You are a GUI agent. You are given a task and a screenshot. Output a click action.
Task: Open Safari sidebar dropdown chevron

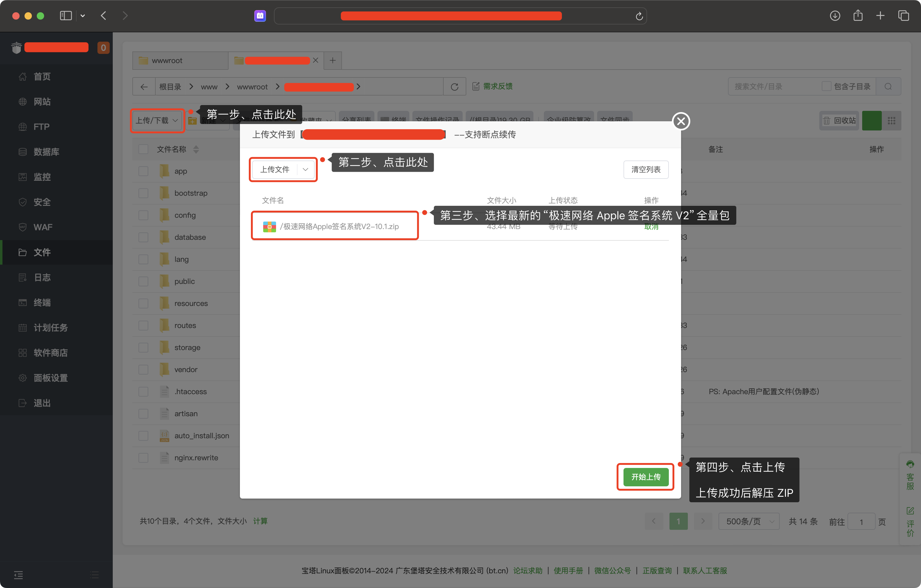click(x=83, y=16)
